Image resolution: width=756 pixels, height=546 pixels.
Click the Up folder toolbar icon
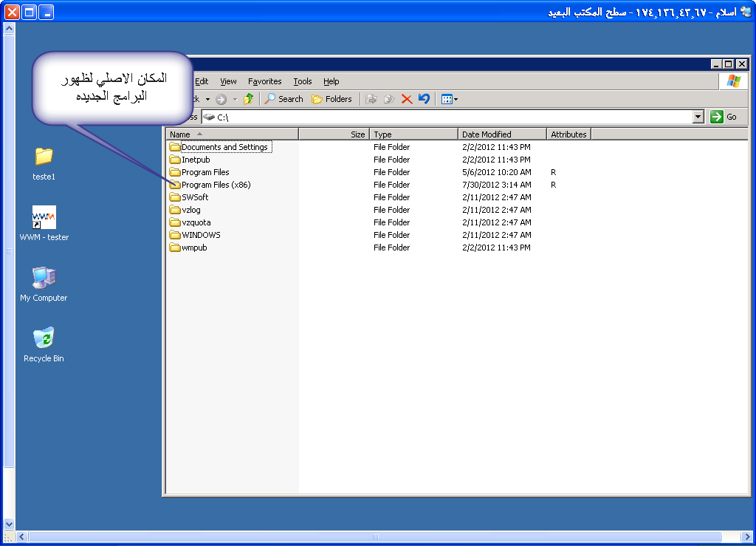click(x=248, y=99)
